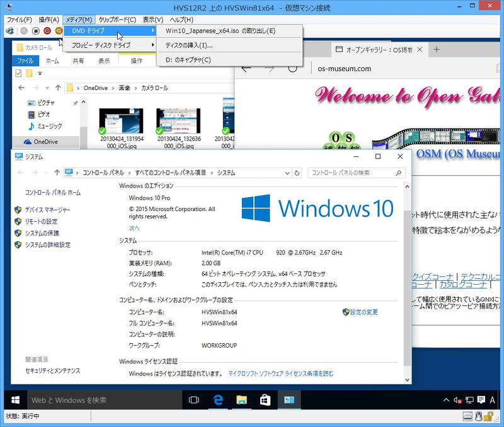This screenshot has width=504, height=427.
Task: Click the keyboard status icon in VM status bar
Action: click(x=467, y=416)
